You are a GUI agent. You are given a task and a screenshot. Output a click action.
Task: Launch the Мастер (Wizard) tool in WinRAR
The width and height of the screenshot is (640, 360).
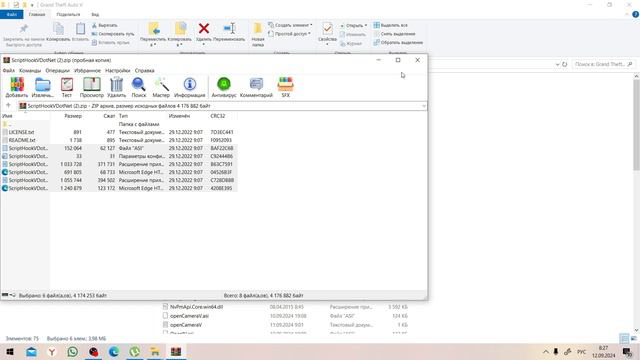click(161, 87)
